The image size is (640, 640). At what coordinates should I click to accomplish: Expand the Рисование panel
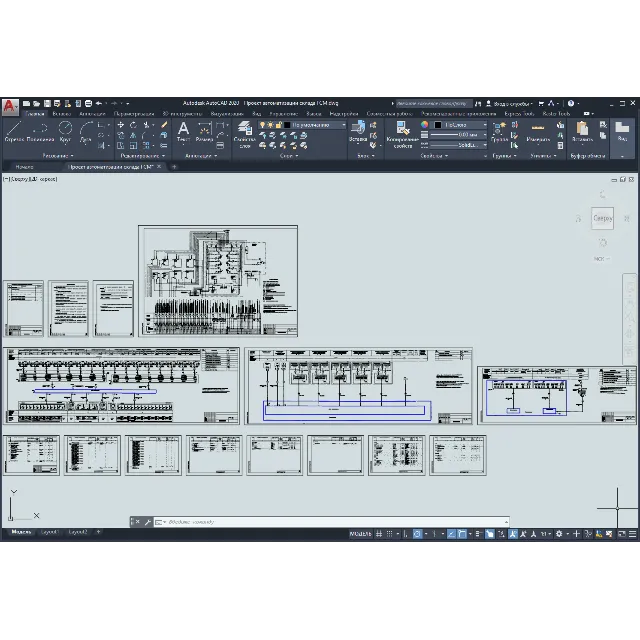[x=58, y=156]
